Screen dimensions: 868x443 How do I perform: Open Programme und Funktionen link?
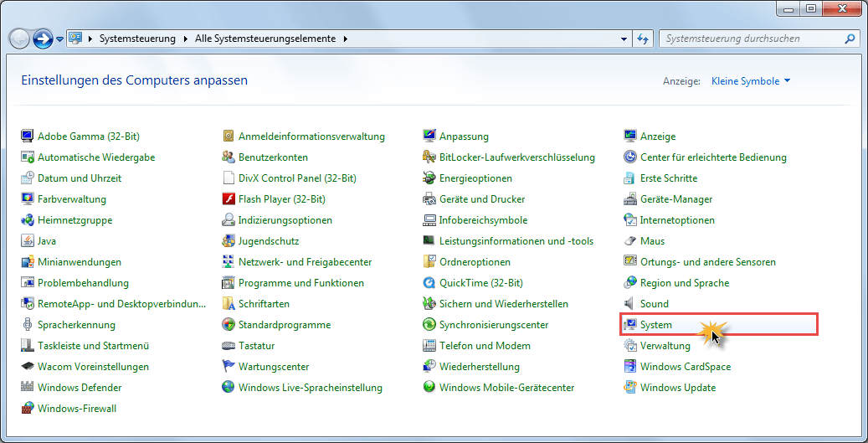[x=301, y=283]
